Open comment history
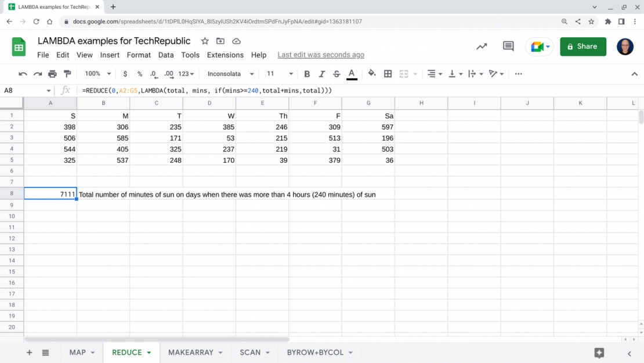The image size is (644, 363). tap(508, 46)
